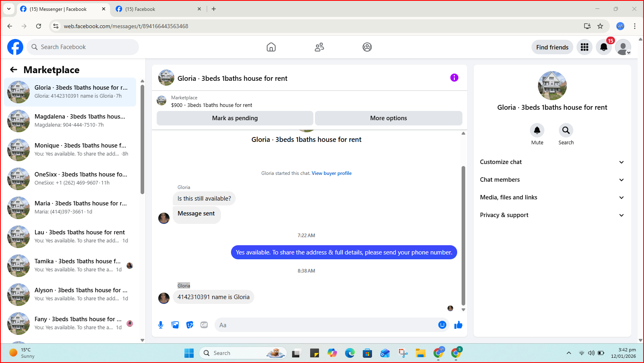Send a thumbs-up like
The height and width of the screenshot is (363, 644).
(458, 325)
